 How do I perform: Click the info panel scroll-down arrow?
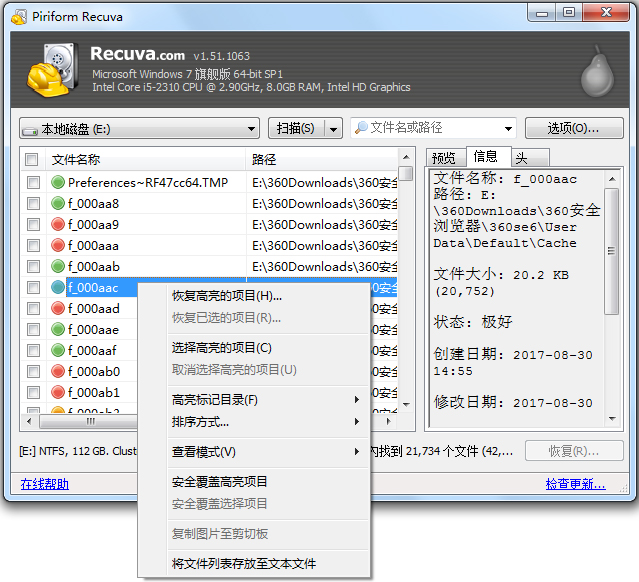click(612, 419)
